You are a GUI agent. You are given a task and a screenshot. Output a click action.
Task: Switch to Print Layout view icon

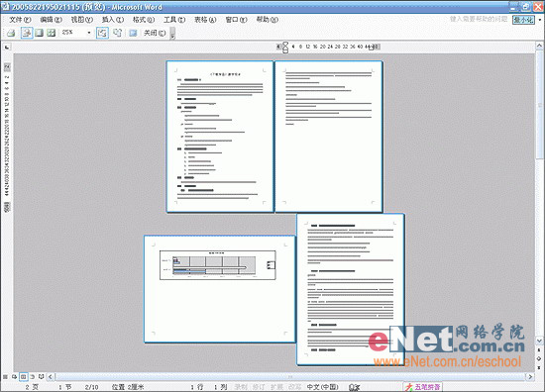point(24,377)
